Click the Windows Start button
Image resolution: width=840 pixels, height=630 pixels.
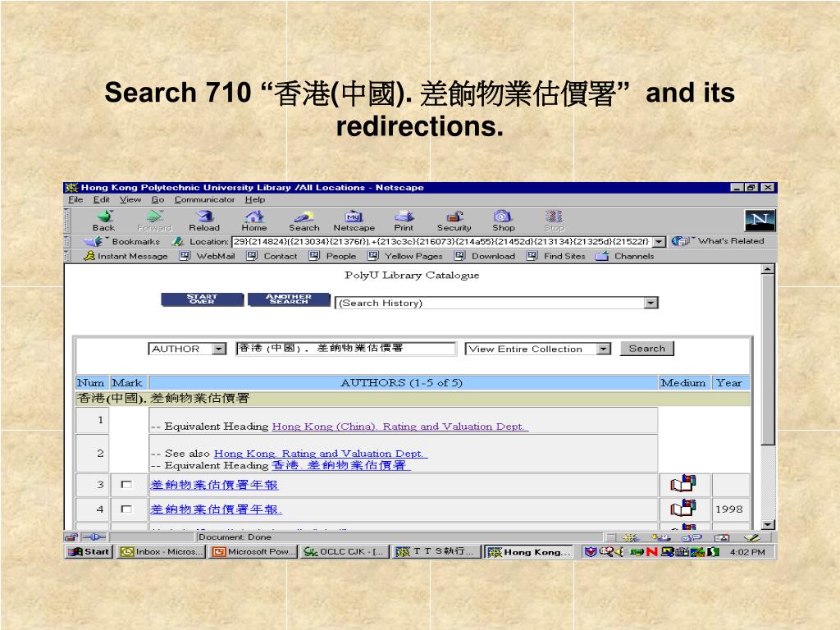click(89, 552)
